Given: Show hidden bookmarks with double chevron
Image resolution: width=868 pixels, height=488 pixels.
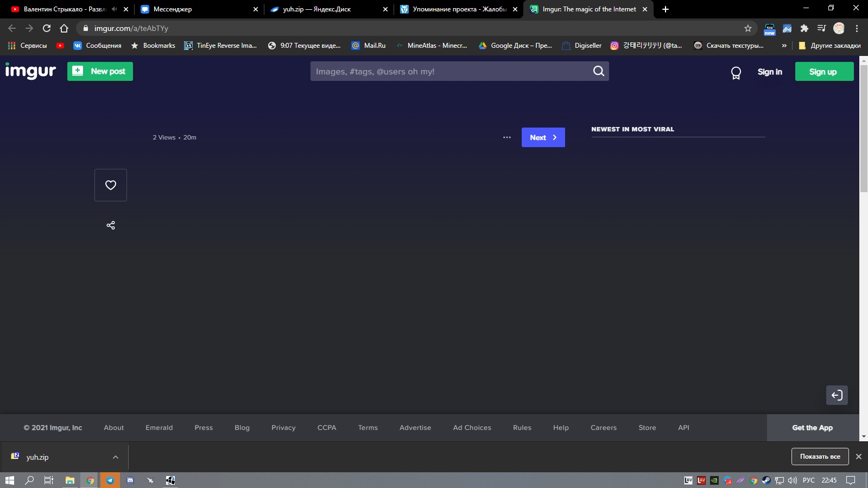Looking at the screenshot, I should click(784, 46).
